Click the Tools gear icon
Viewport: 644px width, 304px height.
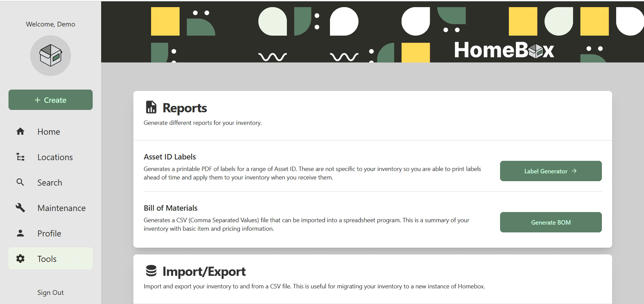[20, 259]
